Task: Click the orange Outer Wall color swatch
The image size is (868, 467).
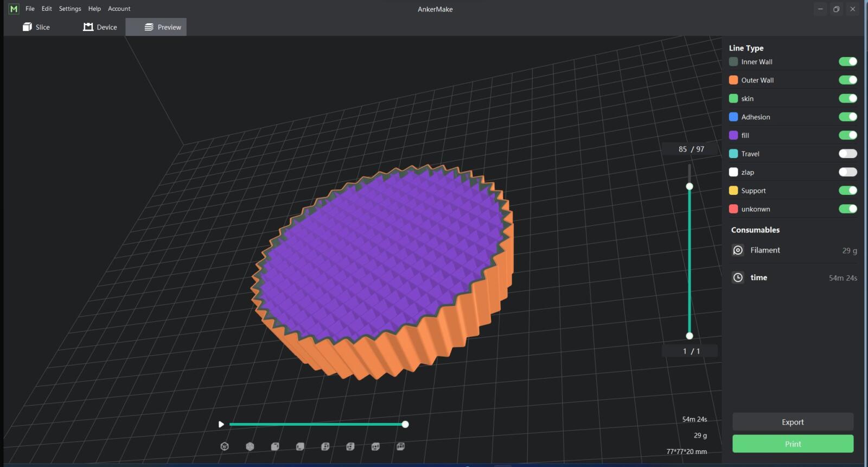Action: (x=733, y=80)
